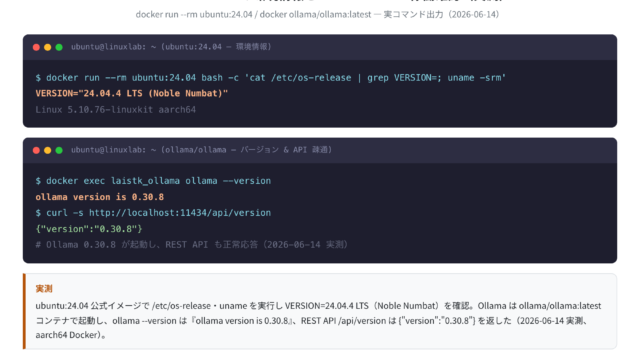Click the curl -s http://localhost:11434/api/version line
The width and height of the screenshot is (640, 360).
[x=153, y=213]
